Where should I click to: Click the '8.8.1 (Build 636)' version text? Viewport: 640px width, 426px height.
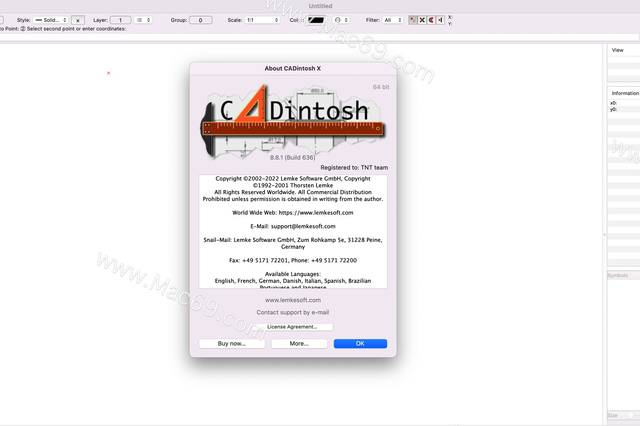coord(293,158)
